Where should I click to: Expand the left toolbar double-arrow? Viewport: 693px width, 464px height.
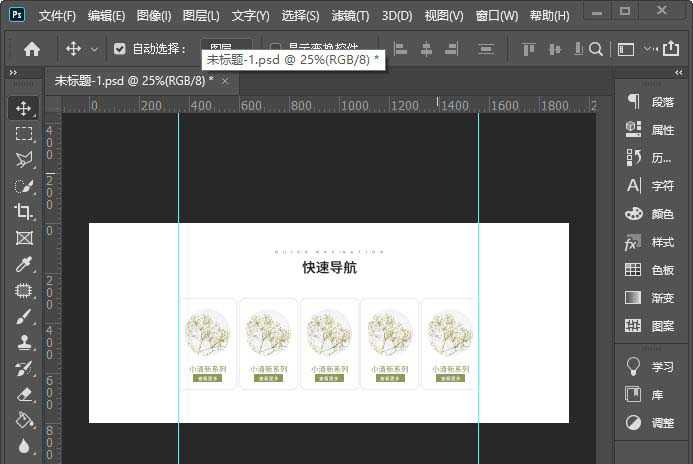pos(13,73)
